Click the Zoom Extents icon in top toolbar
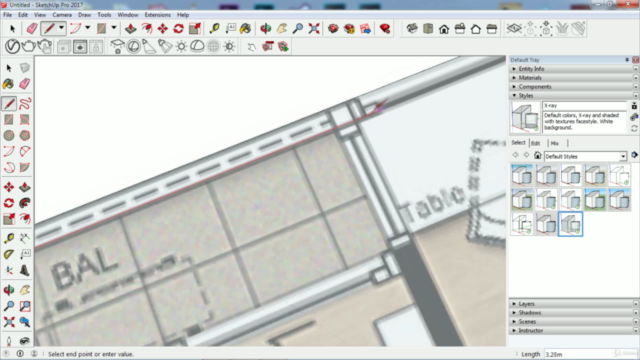Viewport: 640px width, 360px height. tap(314, 29)
